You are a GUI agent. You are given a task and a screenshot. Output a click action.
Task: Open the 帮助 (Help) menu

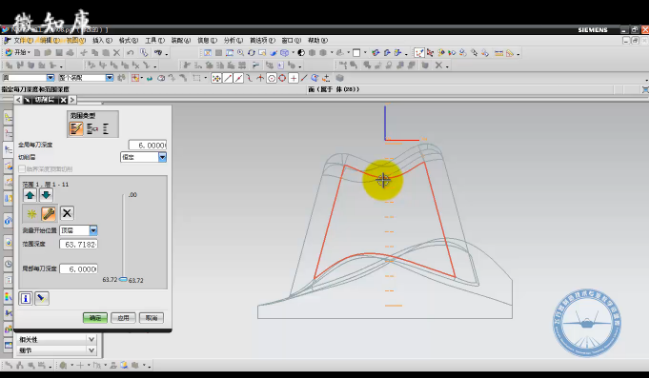tap(318, 41)
